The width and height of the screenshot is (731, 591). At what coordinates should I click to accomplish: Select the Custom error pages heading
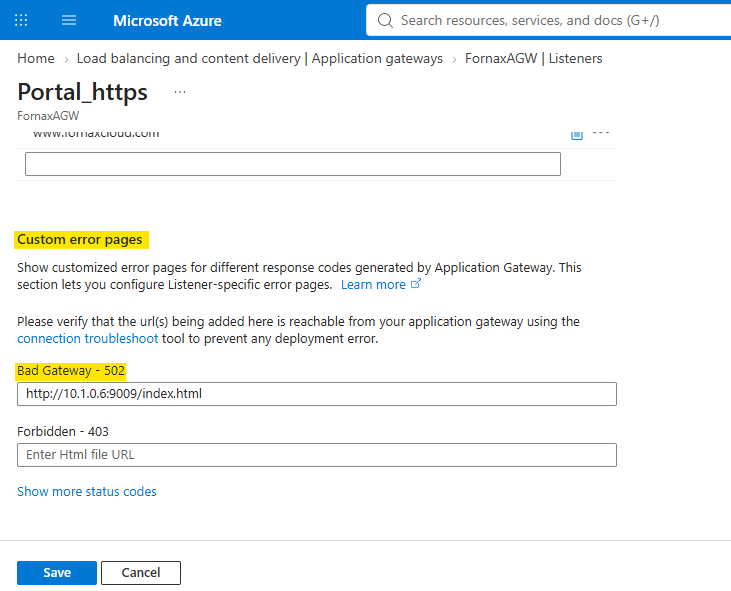click(80, 240)
